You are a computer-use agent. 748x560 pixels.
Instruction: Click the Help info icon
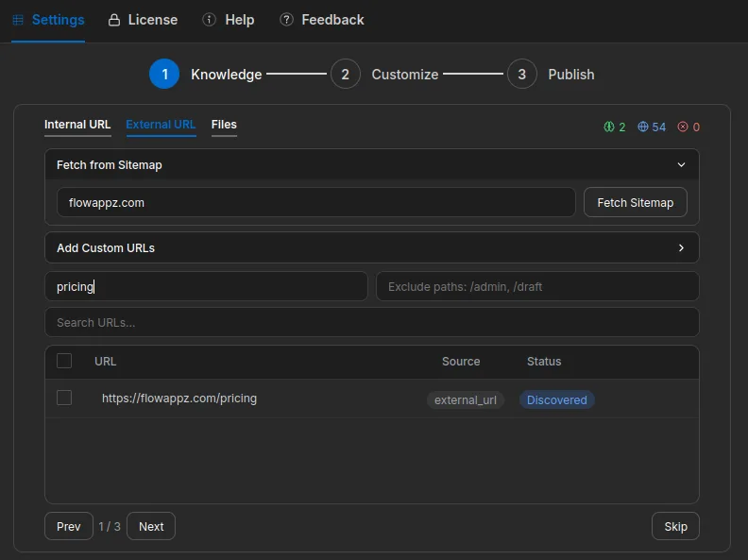209,20
